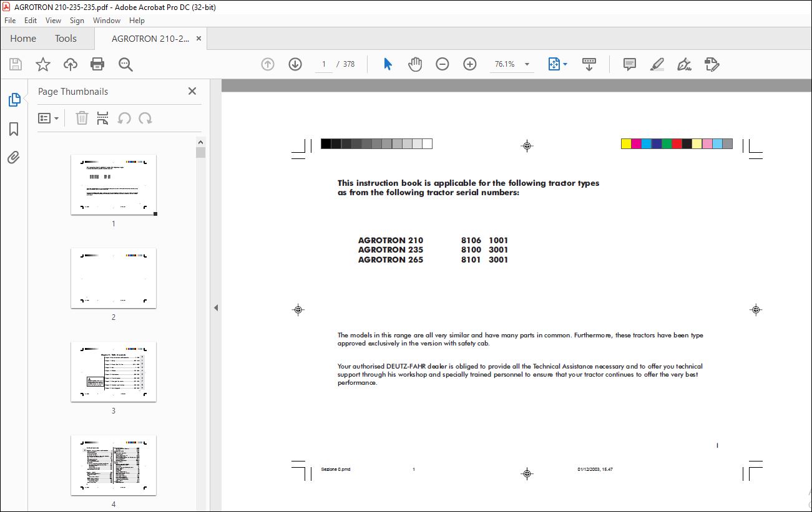Image resolution: width=812 pixels, height=512 pixels.
Task: Open the Fit page options
Action: coord(557,64)
